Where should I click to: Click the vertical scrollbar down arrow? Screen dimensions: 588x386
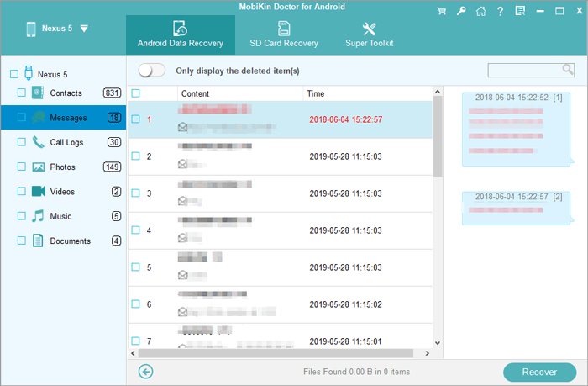[437, 342]
